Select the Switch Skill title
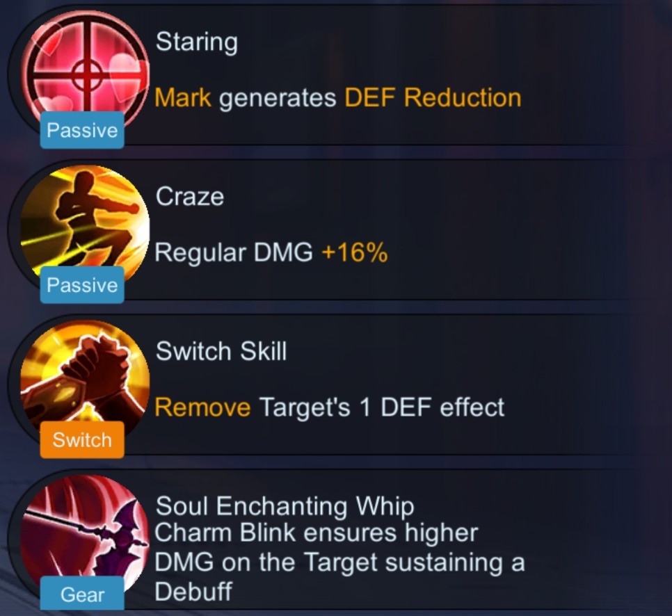Viewport: 672px width, 616px height. 221,351
